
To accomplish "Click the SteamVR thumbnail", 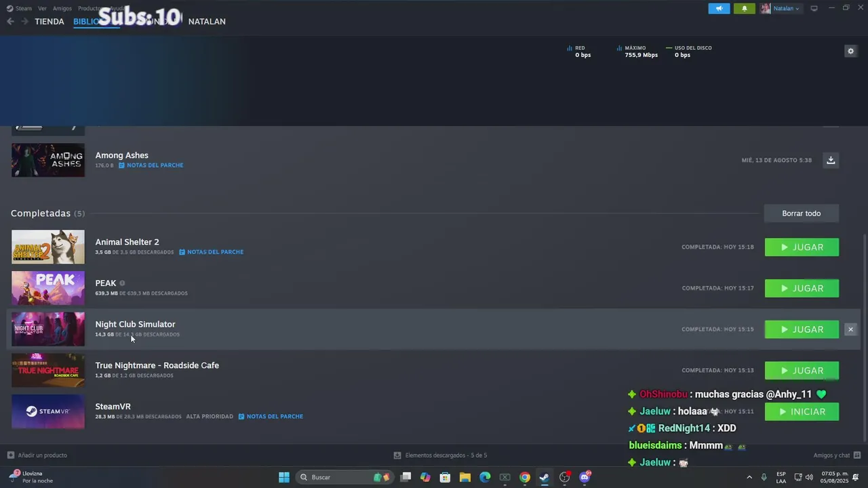I will pyautogui.click(x=48, y=411).
